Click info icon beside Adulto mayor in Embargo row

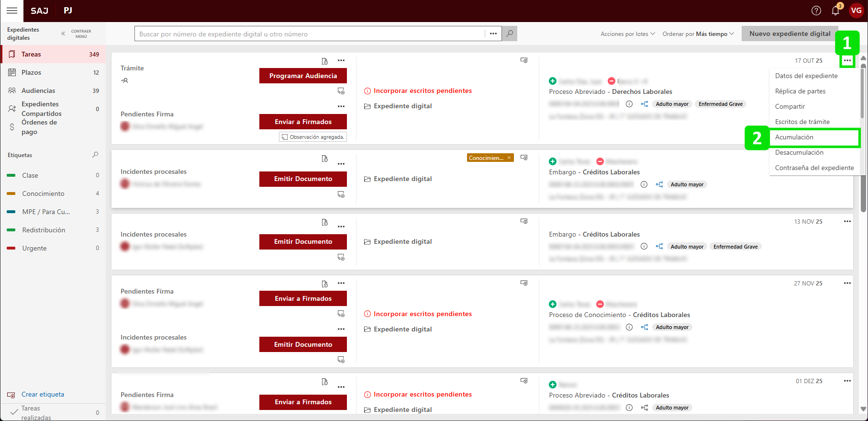click(x=644, y=184)
